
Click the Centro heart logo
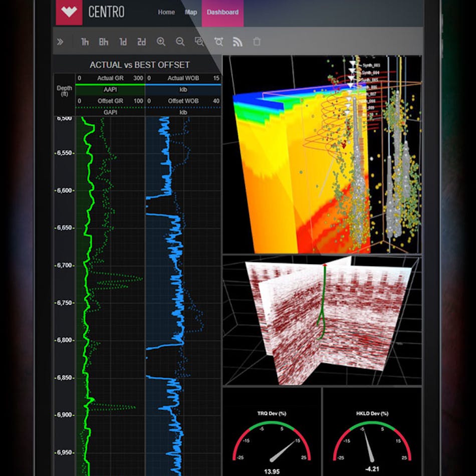69,12
